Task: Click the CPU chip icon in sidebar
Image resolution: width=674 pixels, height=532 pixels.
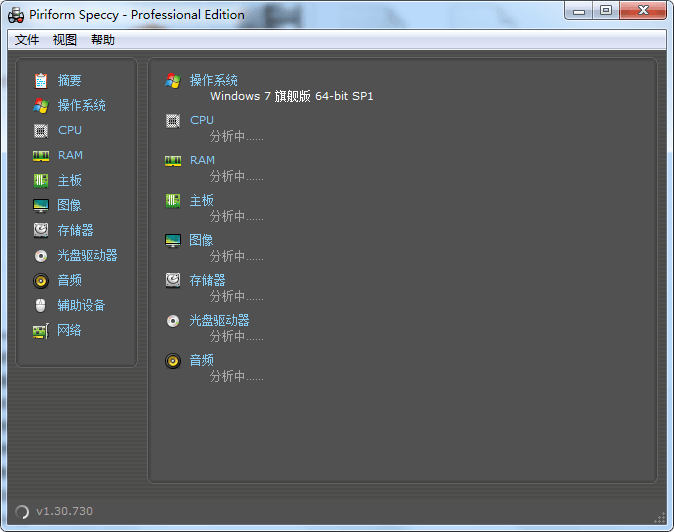Action: [x=41, y=130]
